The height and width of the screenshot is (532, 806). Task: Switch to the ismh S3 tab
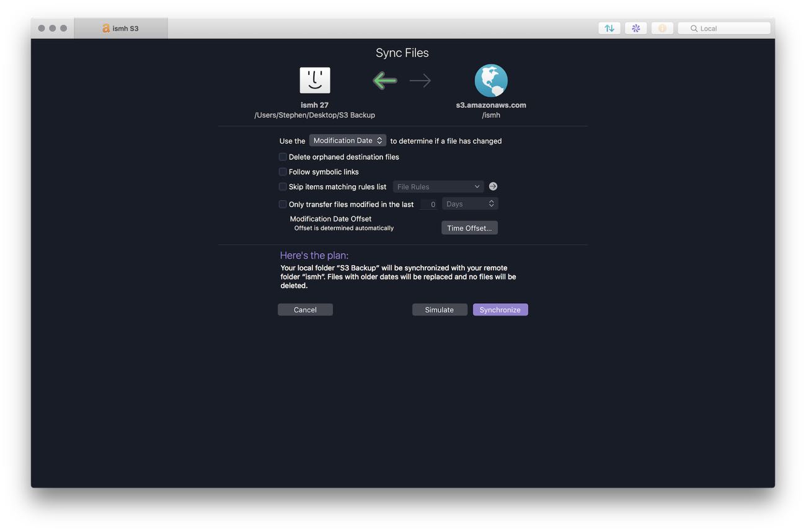click(x=121, y=29)
